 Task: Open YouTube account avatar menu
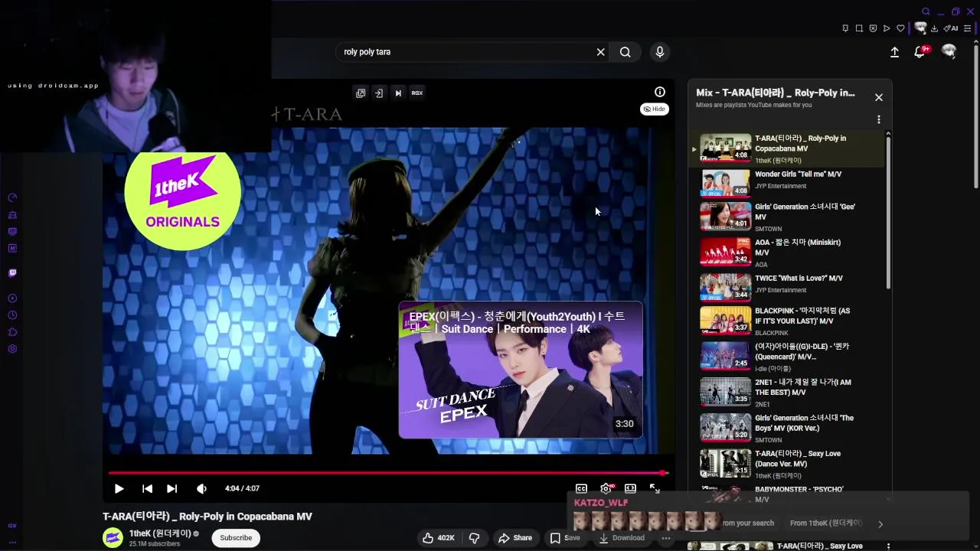coord(949,51)
